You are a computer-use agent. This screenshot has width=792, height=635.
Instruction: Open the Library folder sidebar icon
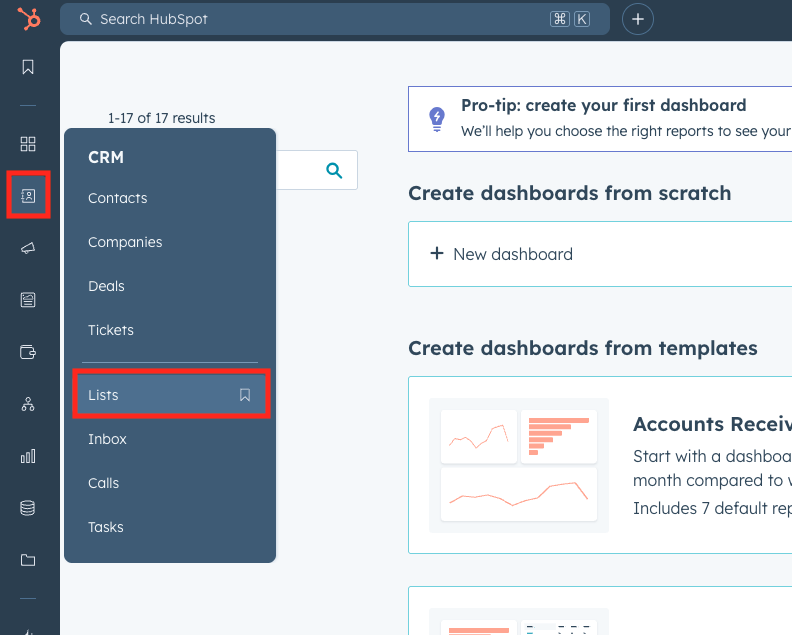(28, 560)
